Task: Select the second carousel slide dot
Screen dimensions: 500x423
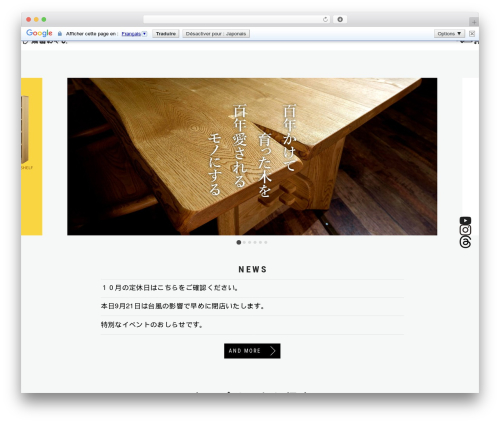Action: click(x=244, y=242)
